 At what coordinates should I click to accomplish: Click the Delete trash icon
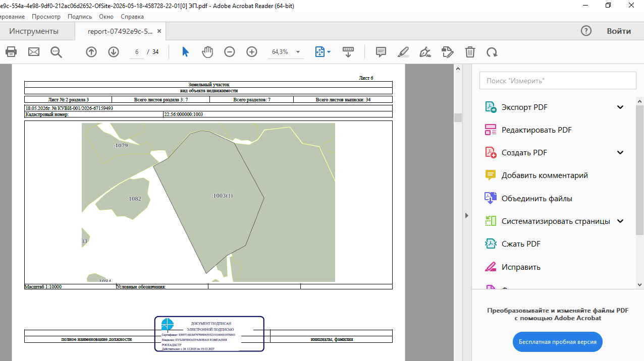pos(470,52)
